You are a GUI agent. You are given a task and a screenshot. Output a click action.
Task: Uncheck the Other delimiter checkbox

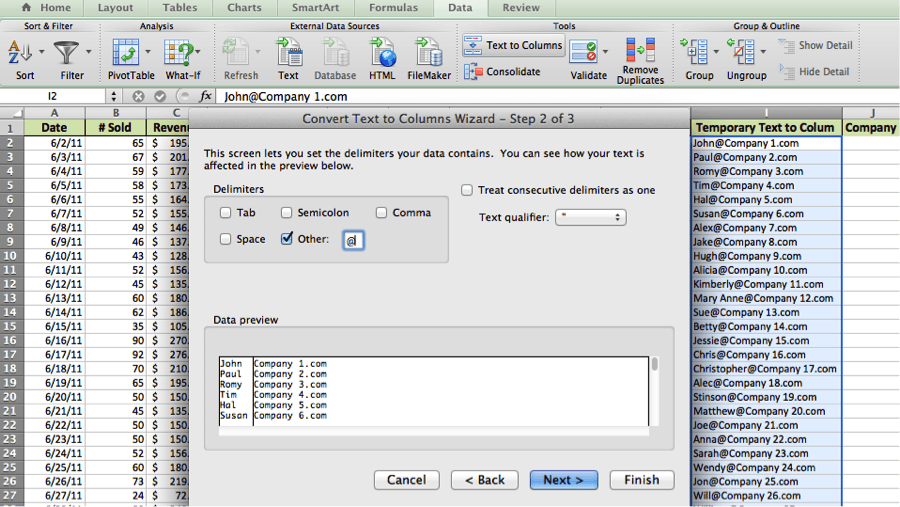tap(287, 239)
